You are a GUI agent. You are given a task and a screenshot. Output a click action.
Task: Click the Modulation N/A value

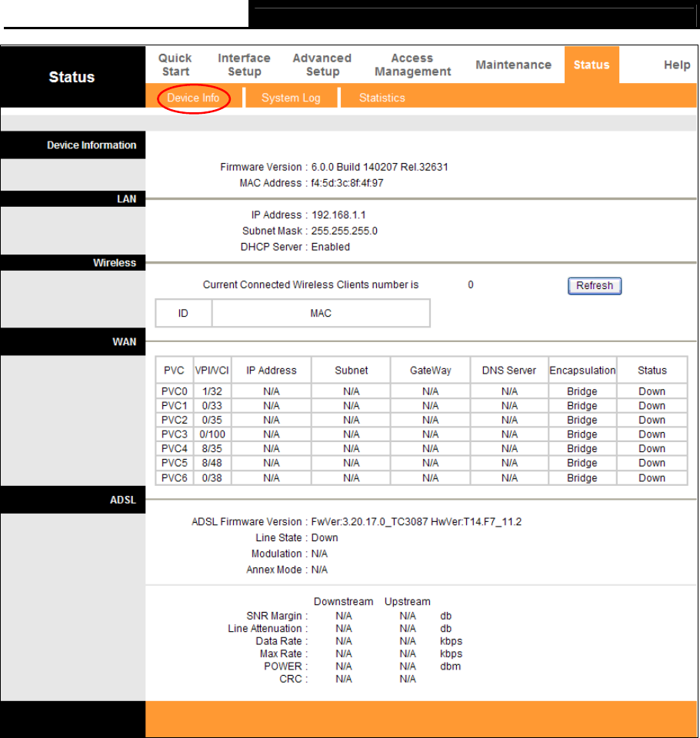[319, 554]
